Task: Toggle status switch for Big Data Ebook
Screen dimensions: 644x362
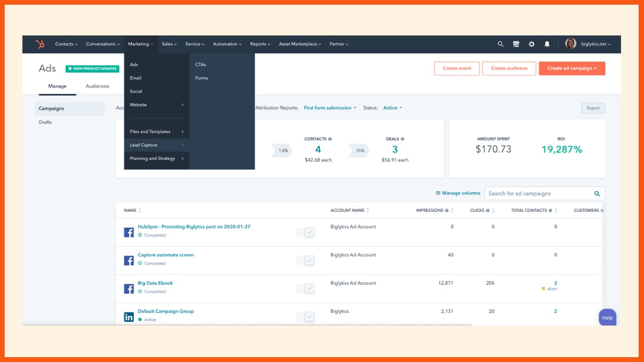Action: pyautogui.click(x=305, y=289)
